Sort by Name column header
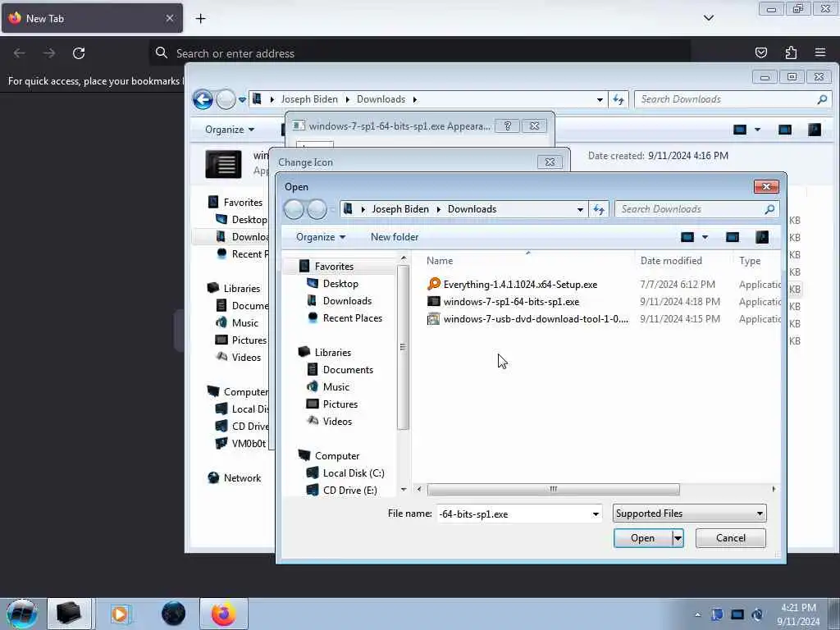Viewport: 840px width, 630px height. tap(440, 261)
